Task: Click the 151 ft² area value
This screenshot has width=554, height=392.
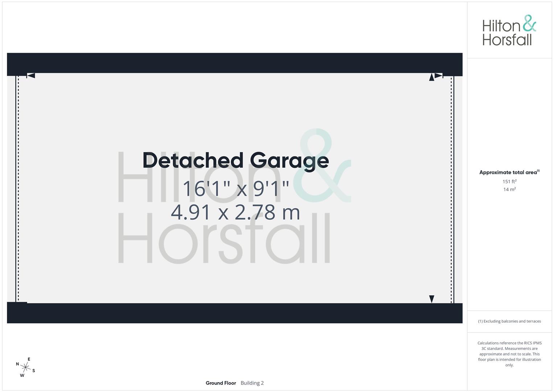Action: pos(509,181)
